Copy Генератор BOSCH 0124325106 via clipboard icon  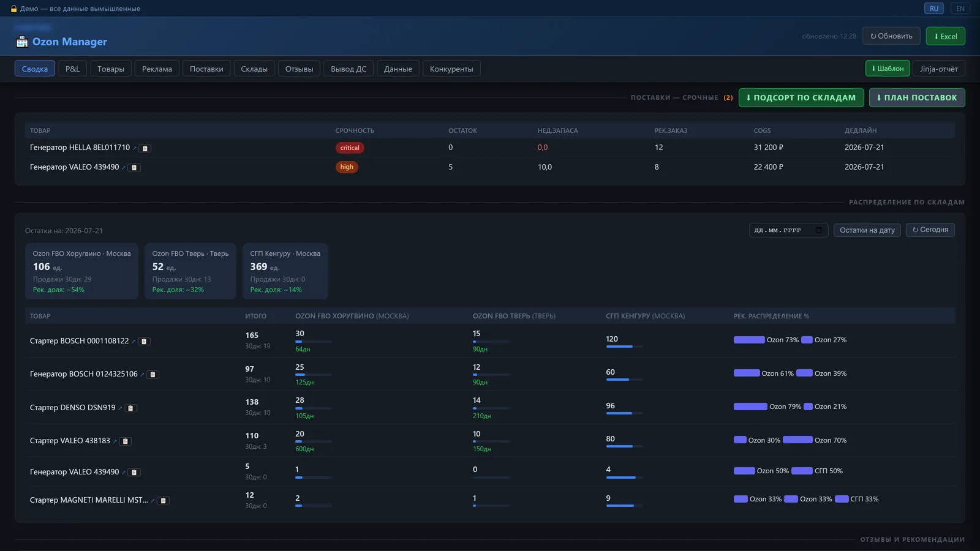click(153, 375)
